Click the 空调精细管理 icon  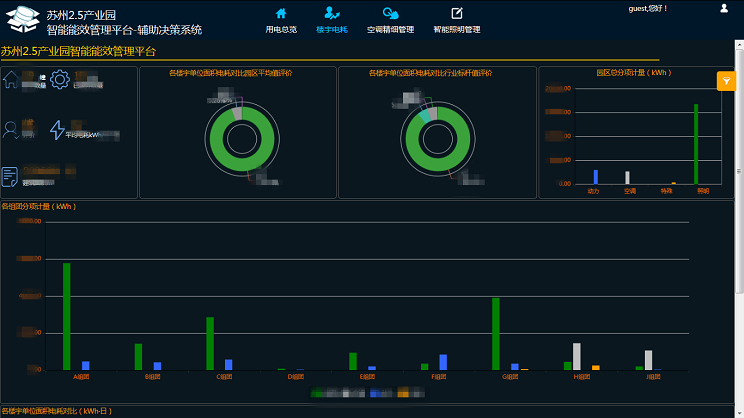click(390, 13)
